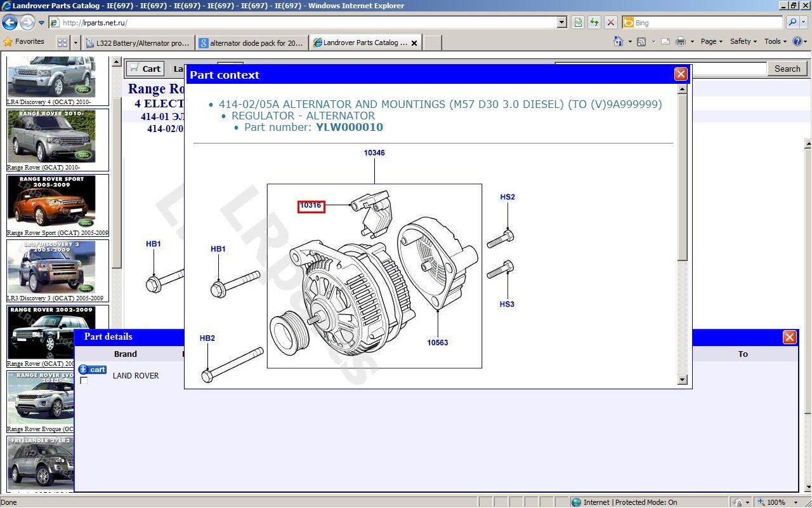Image resolution: width=812 pixels, height=508 pixels.
Task: Click the LAND ROVER brand cell
Action: [x=136, y=376]
